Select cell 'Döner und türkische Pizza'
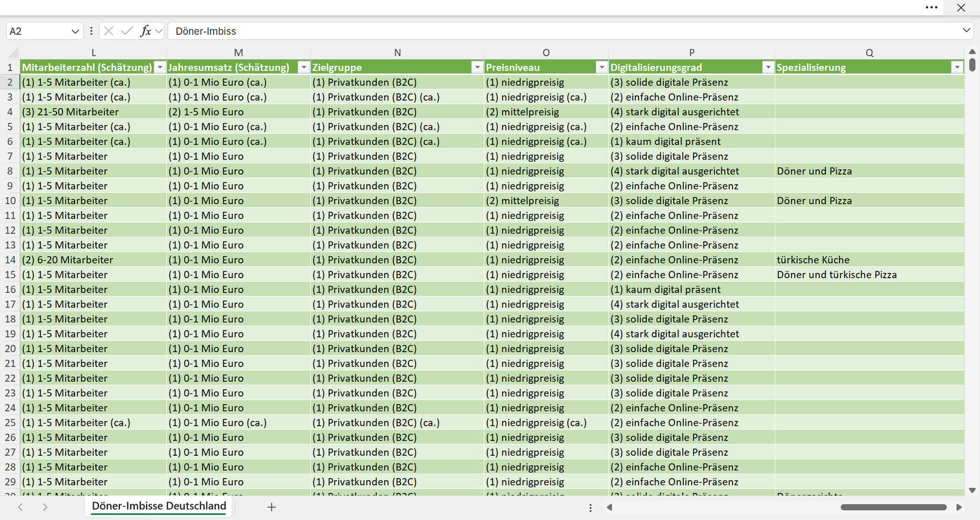Screen dimensions: 980x520 869,274
